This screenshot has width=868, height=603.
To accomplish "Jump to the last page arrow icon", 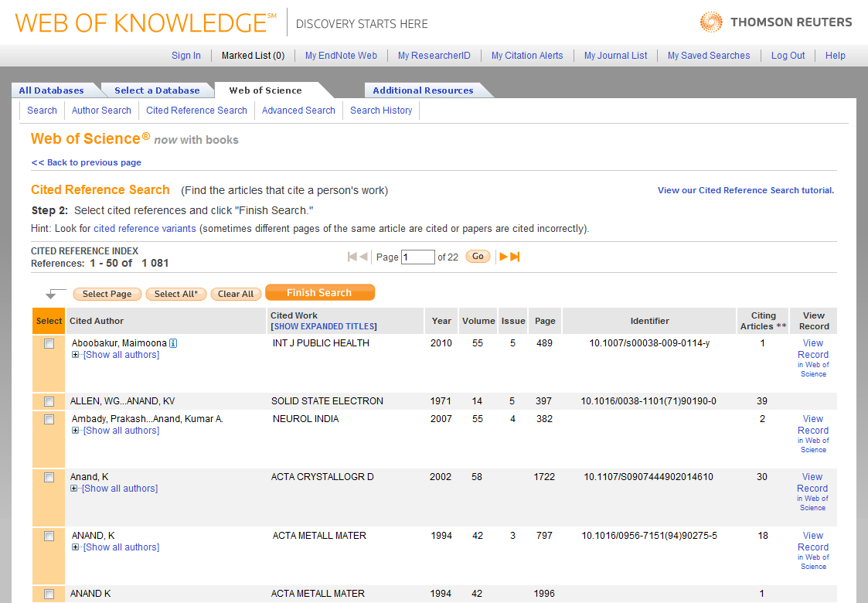I will tap(516, 257).
